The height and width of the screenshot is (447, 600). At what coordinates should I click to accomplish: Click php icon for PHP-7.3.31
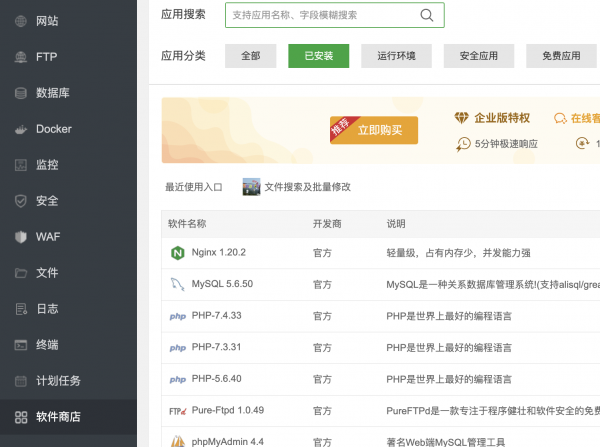pyautogui.click(x=178, y=348)
